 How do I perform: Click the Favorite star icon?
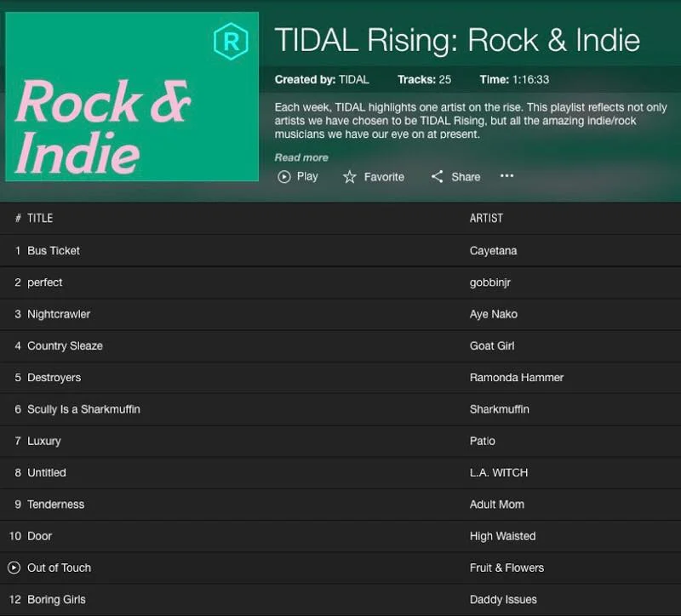point(350,177)
